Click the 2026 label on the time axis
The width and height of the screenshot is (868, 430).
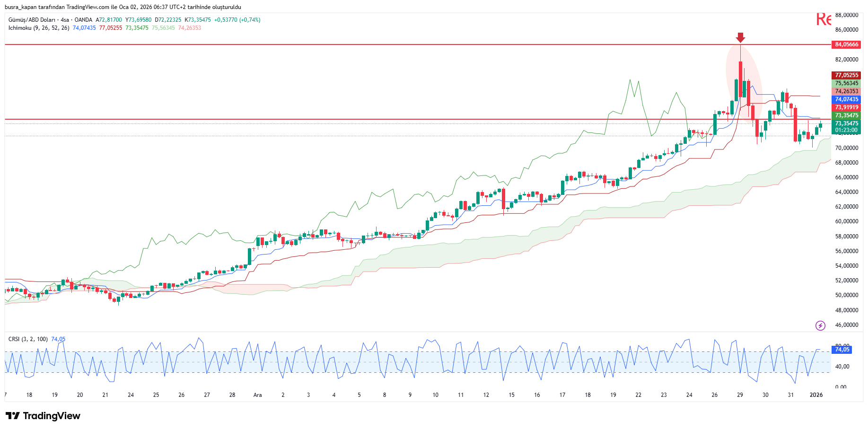pyautogui.click(x=816, y=395)
